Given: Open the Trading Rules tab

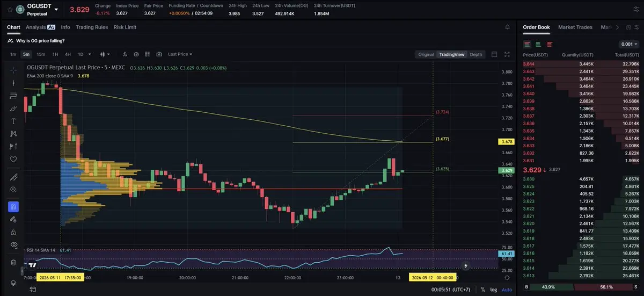Looking at the screenshot, I should click(92, 27).
